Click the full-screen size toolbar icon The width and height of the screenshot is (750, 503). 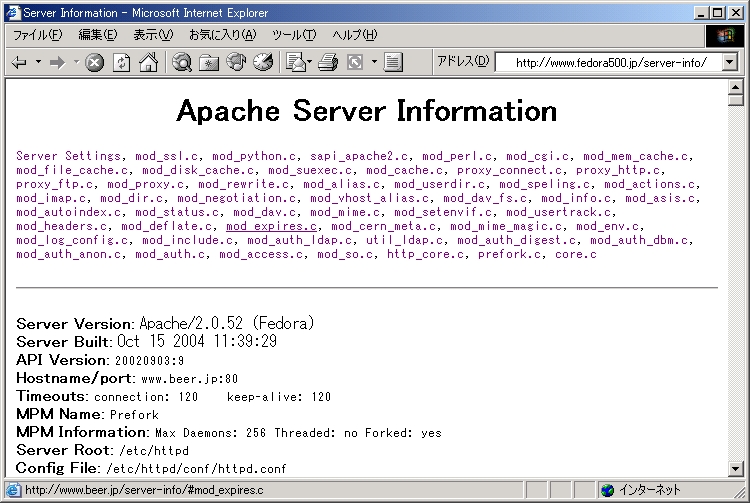(355, 63)
